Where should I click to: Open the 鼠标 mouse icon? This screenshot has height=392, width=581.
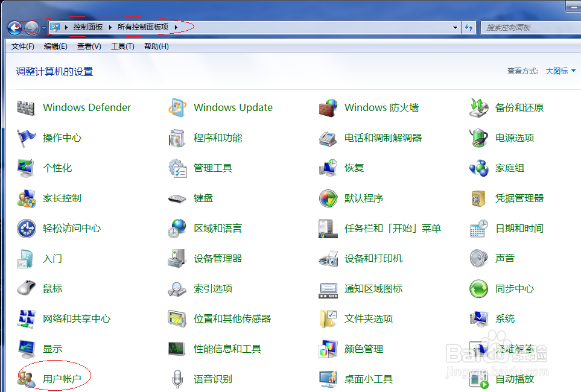(x=26, y=288)
